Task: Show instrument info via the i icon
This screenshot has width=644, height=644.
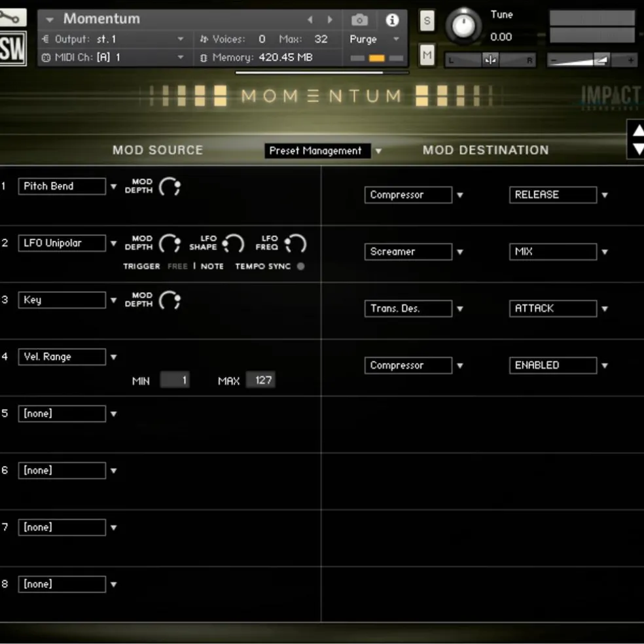Action: pyautogui.click(x=392, y=19)
